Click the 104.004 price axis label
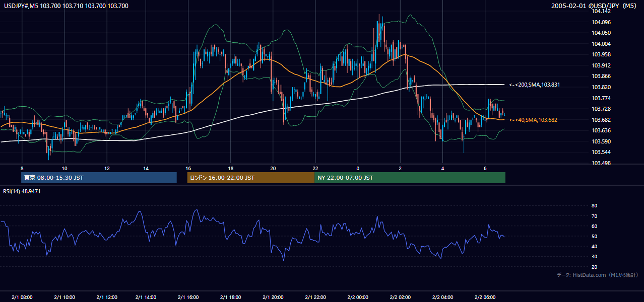This screenshot has height=302, width=644. click(x=602, y=44)
